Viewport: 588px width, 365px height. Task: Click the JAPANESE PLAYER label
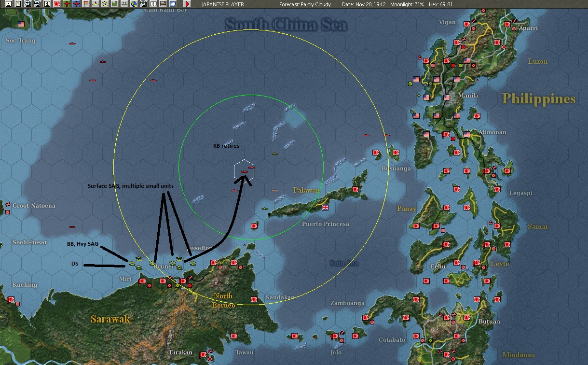(x=222, y=4)
